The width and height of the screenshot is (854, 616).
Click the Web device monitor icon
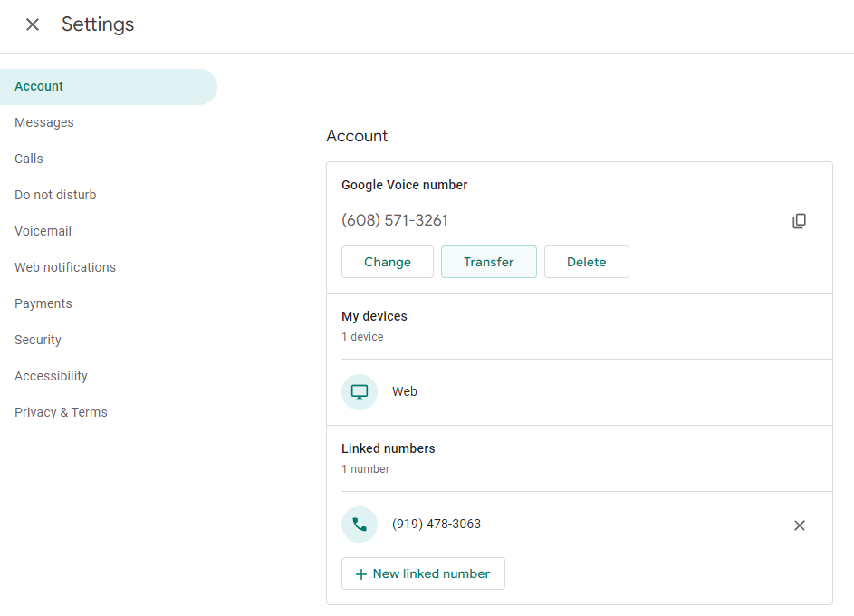360,392
